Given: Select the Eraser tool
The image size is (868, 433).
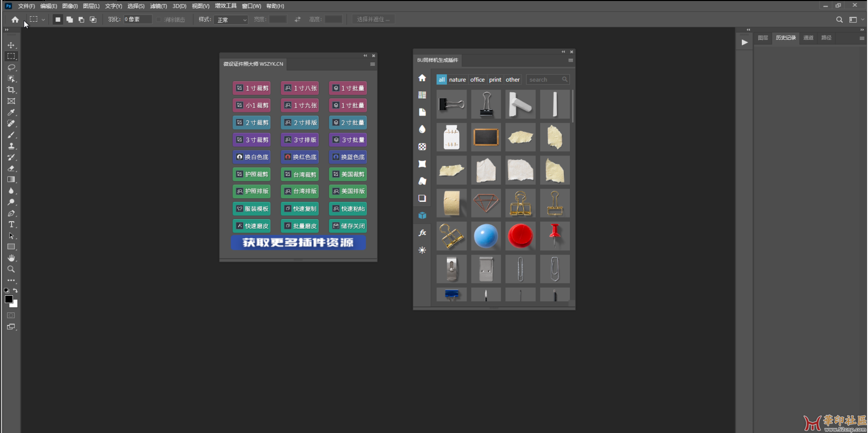Looking at the screenshot, I should [11, 168].
